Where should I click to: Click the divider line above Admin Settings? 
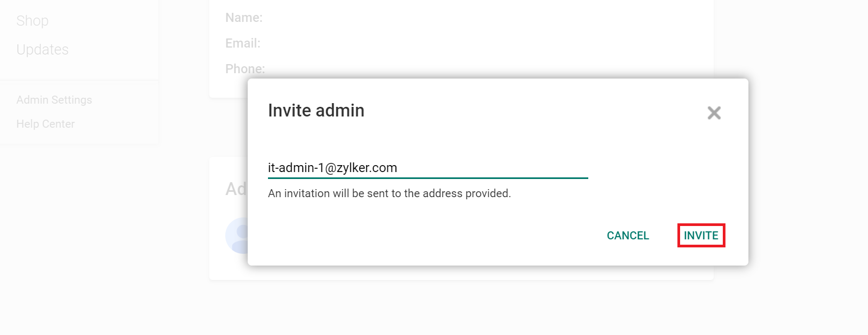(79, 80)
